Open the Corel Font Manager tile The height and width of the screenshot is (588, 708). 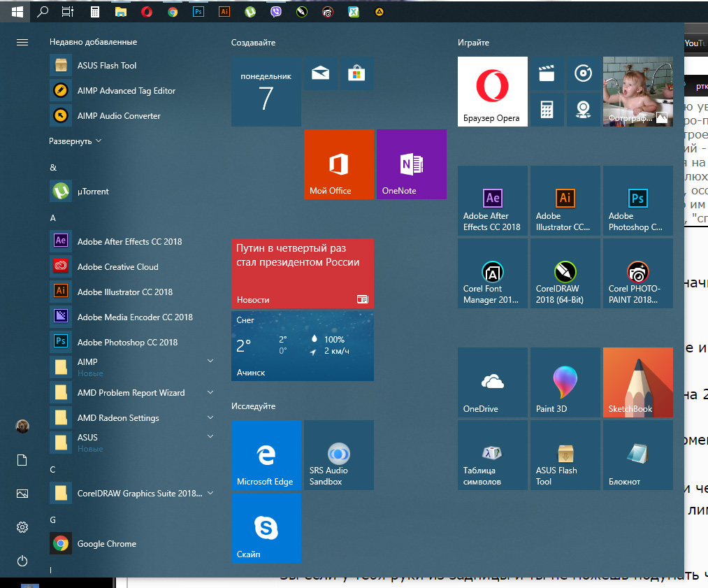click(492, 273)
